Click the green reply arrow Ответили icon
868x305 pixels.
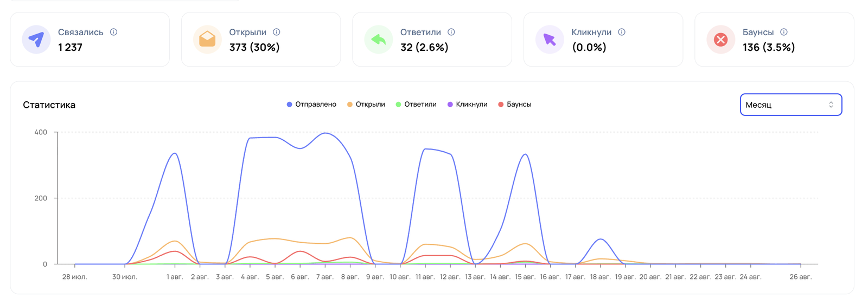378,40
